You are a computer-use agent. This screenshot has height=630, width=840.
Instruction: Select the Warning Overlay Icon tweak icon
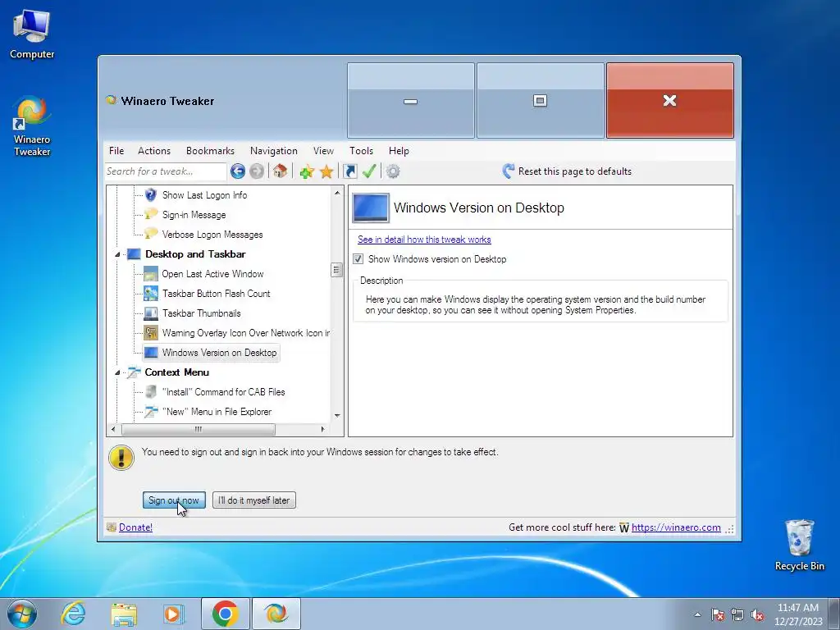pyautogui.click(x=151, y=333)
